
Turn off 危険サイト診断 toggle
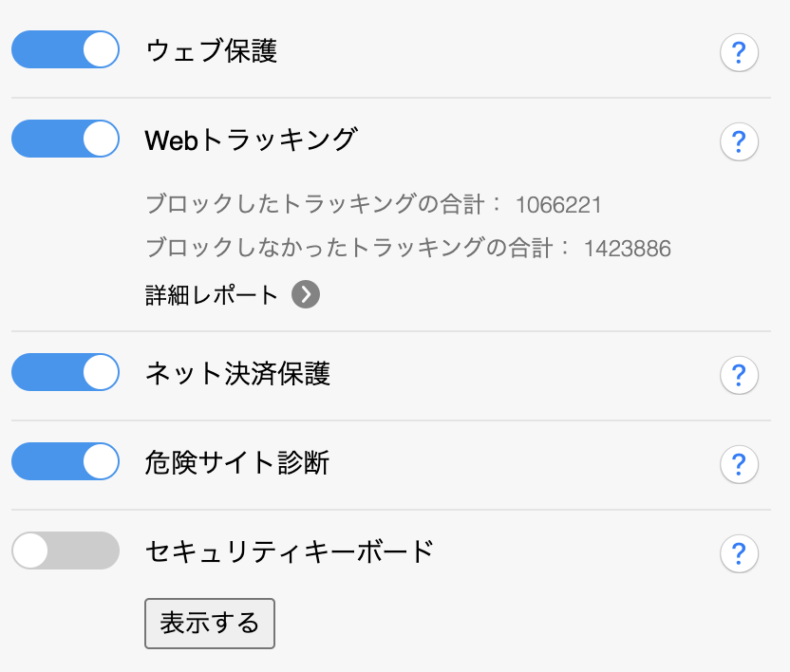(66, 461)
